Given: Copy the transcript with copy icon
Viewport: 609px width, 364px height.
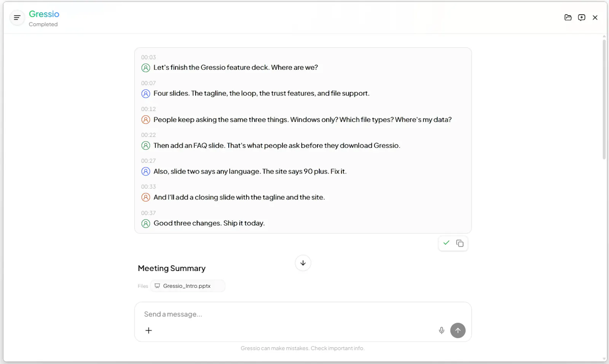Looking at the screenshot, I should point(460,243).
